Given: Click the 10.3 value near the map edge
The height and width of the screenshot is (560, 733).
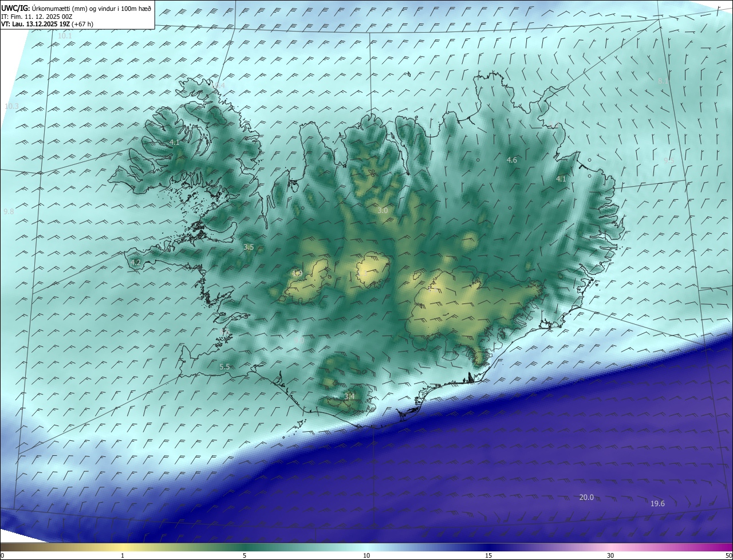Looking at the screenshot, I should pos(11,106).
